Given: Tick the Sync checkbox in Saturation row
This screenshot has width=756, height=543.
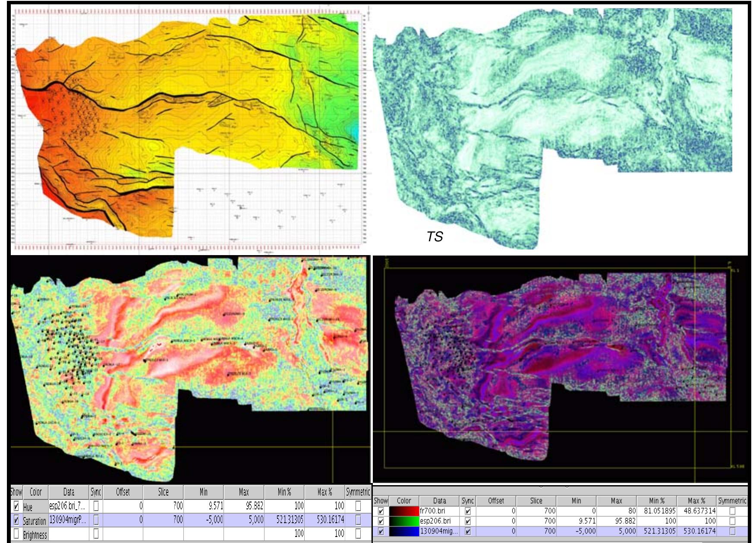Looking at the screenshot, I should coord(96,520).
